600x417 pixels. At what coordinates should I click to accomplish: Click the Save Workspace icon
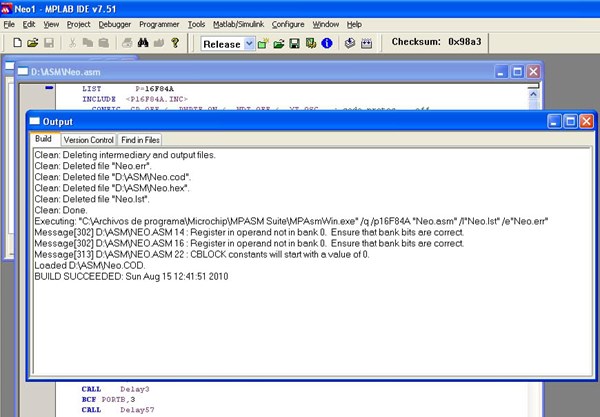295,44
